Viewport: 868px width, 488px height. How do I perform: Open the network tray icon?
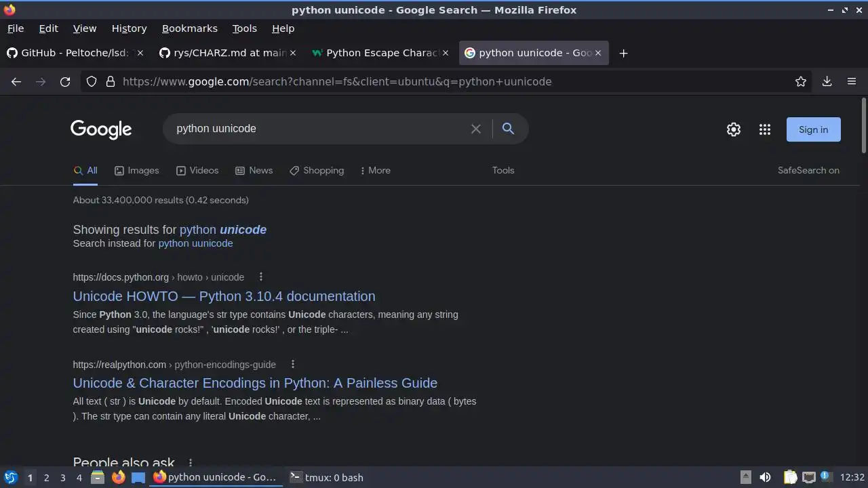point(809,477)
